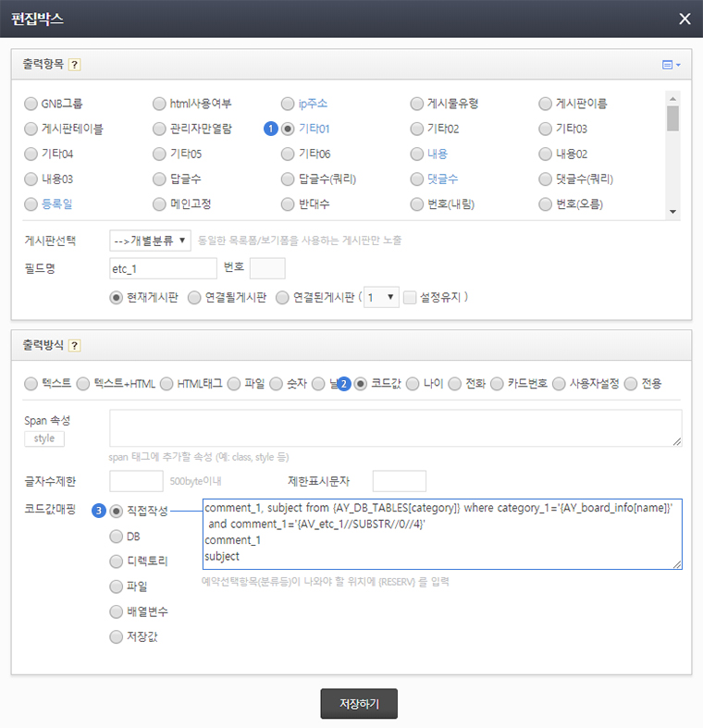Screen dimensions: 703x728
Task: Enable the 설정유지 checkbox
Action: (x=410, y=298)
